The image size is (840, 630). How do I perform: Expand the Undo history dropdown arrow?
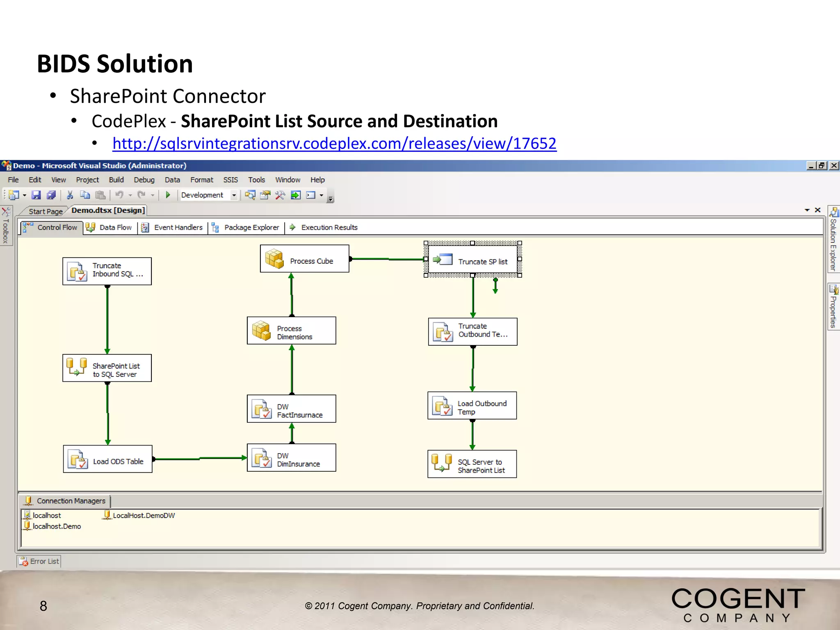pos(130,195)
